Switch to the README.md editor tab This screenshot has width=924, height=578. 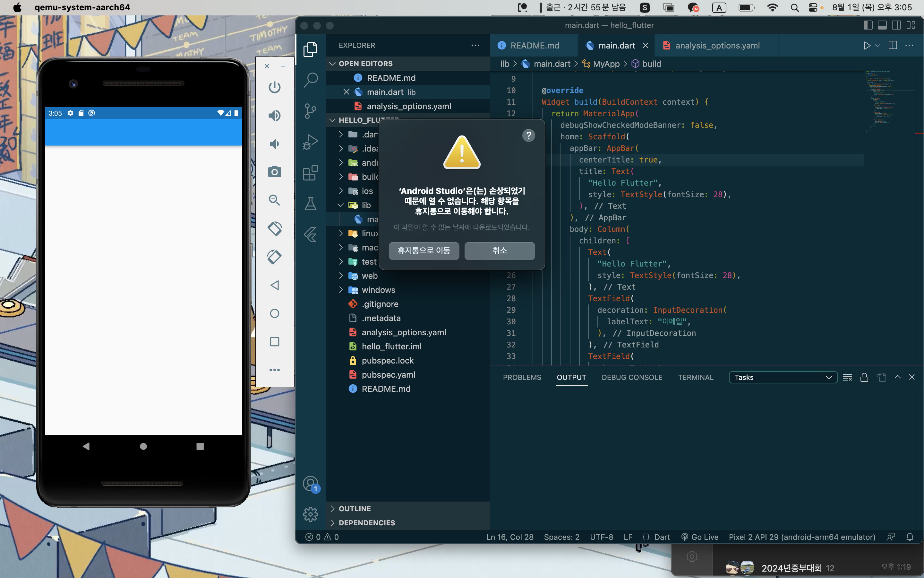[x=534, y=46]
